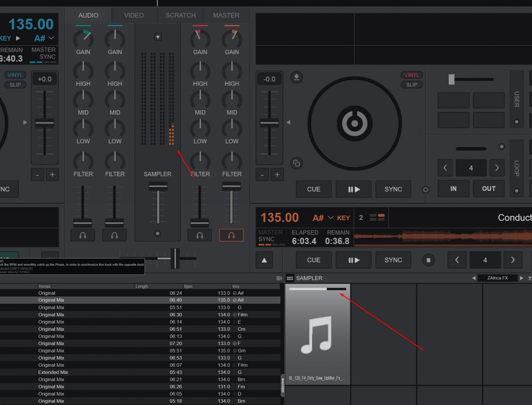The image size is (532, 405).
Task: Click the SAMPLER volume fader handle
Action: click(x=158, y=186)
